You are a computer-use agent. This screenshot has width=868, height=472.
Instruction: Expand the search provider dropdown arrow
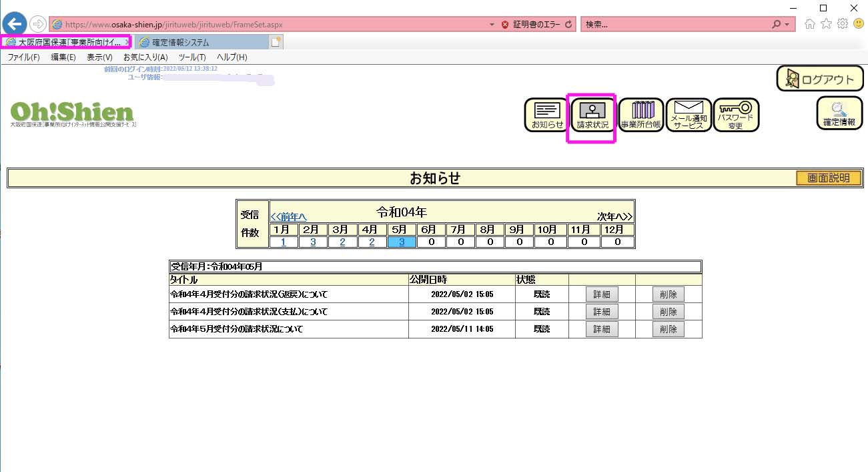point(787,24)
